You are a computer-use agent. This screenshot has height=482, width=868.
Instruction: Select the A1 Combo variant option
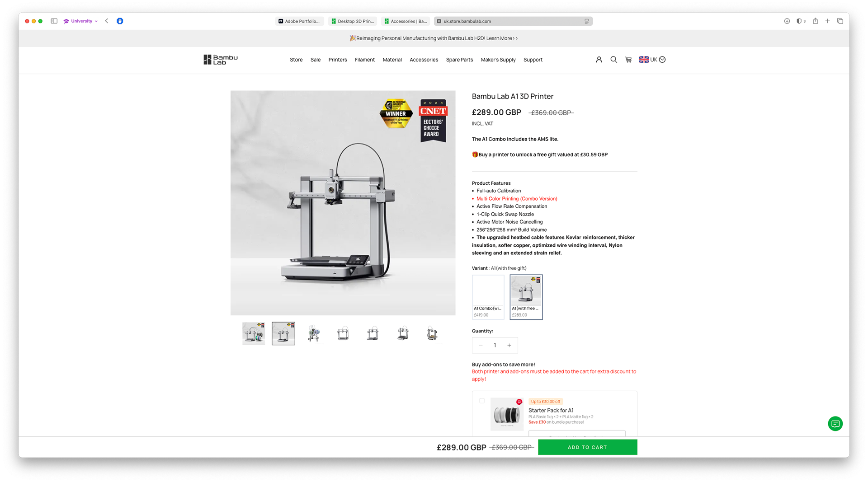[488, 297]
